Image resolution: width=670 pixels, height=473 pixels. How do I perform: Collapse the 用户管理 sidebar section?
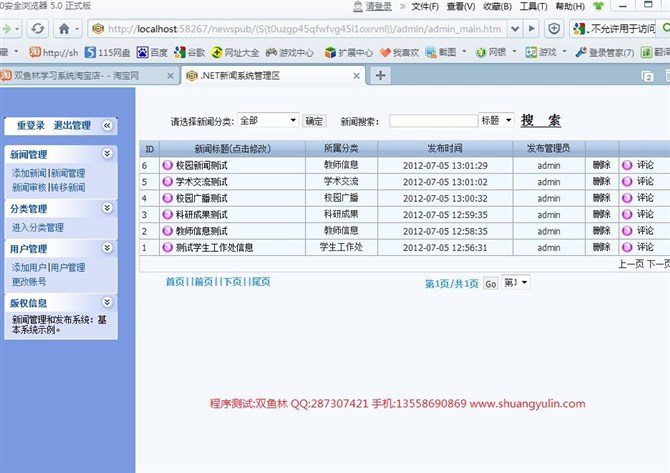(107, 248)
